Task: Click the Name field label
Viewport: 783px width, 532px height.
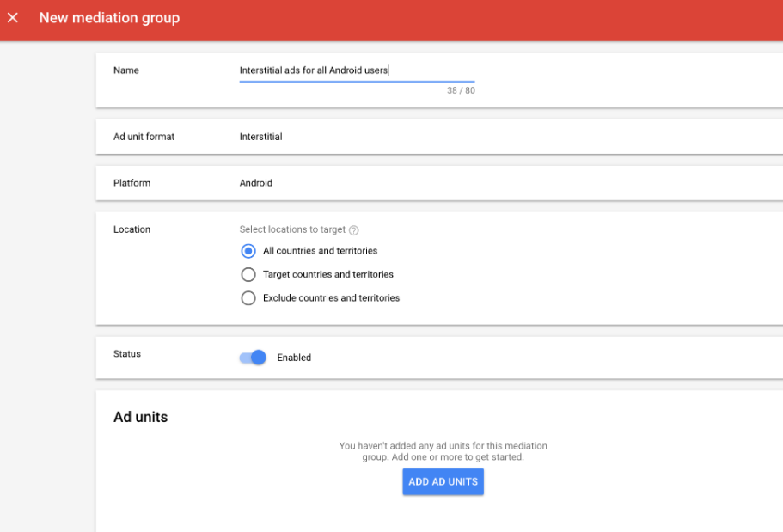Action: tap(125, 70)
